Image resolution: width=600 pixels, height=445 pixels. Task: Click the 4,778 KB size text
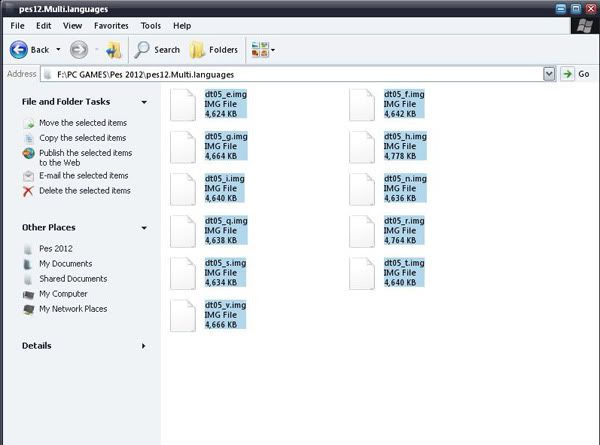(400, 156)
